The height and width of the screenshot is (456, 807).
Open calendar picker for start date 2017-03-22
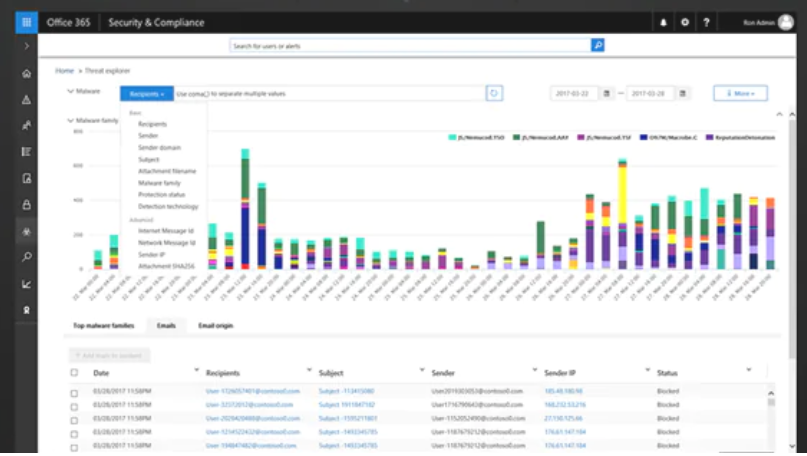click(607, 93)
